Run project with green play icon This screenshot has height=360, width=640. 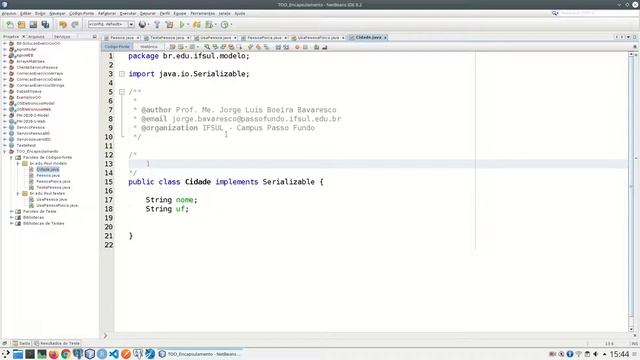click(182, 24)
